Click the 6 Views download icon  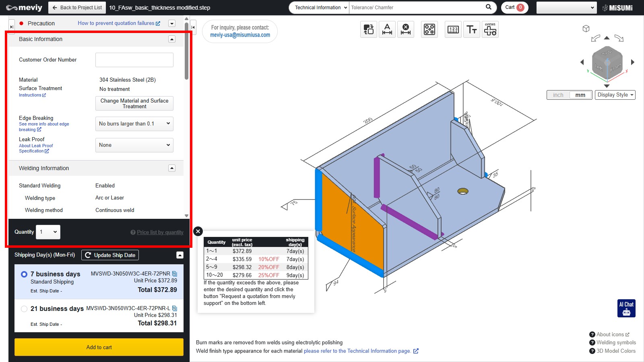click(x=490, y=29)
